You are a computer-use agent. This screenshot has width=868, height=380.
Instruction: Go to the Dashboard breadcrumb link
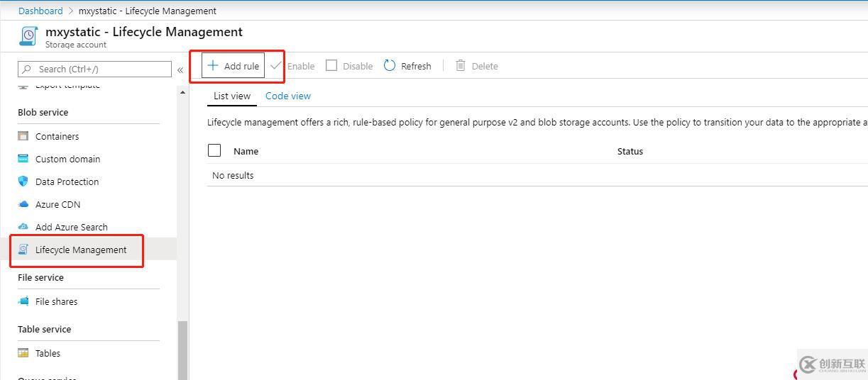pos(40,11)
